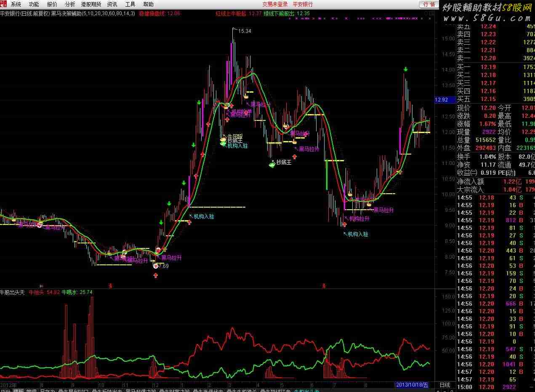Click the 涨跌 0.20 value
Viewport: 535px width, 392px height.
point(490,116)
